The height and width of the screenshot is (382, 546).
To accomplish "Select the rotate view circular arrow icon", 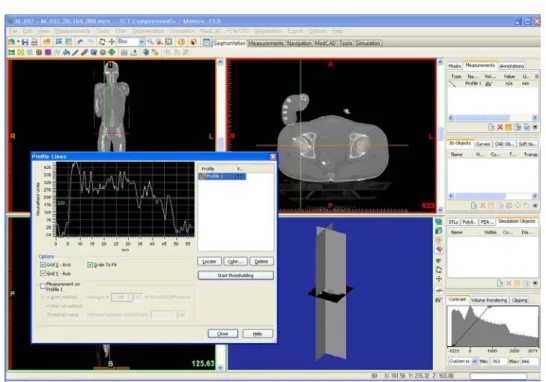I will pos(102,42).
